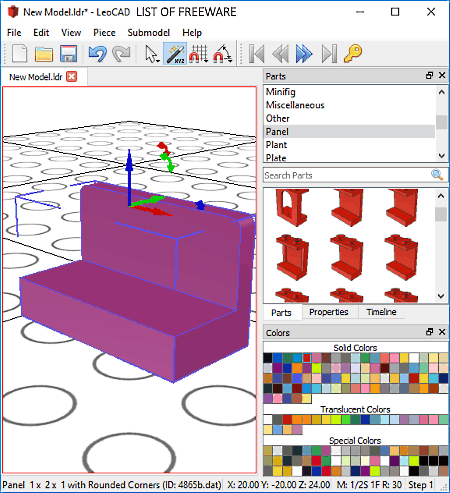
Task: Pick first translucent color swatch
Action: pos(268,419)
